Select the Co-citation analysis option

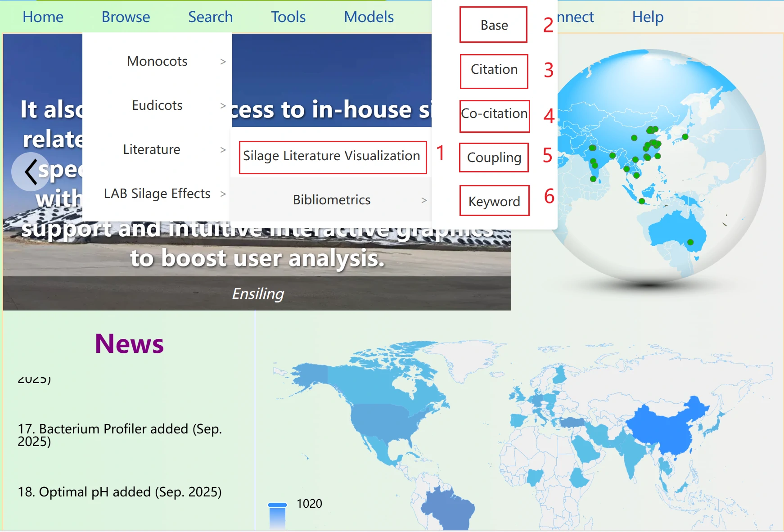tap(494, 114)
